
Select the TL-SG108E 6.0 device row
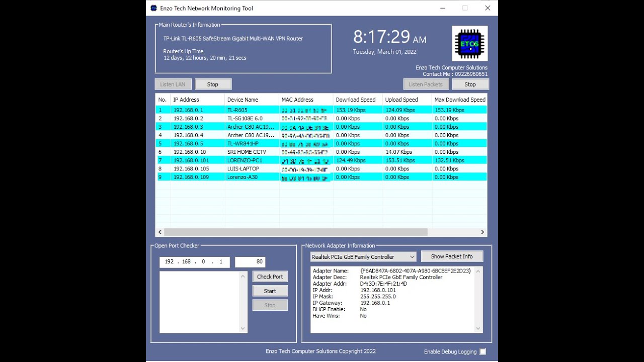321,119
